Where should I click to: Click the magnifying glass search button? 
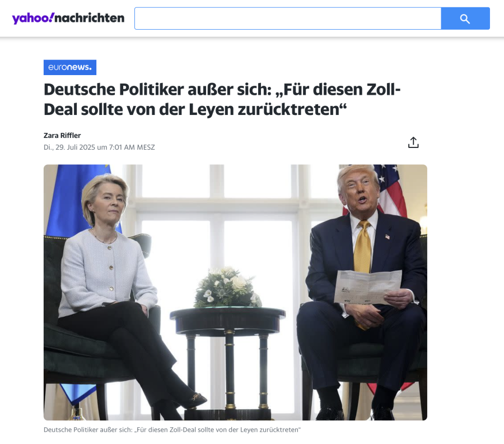[465, 18]
